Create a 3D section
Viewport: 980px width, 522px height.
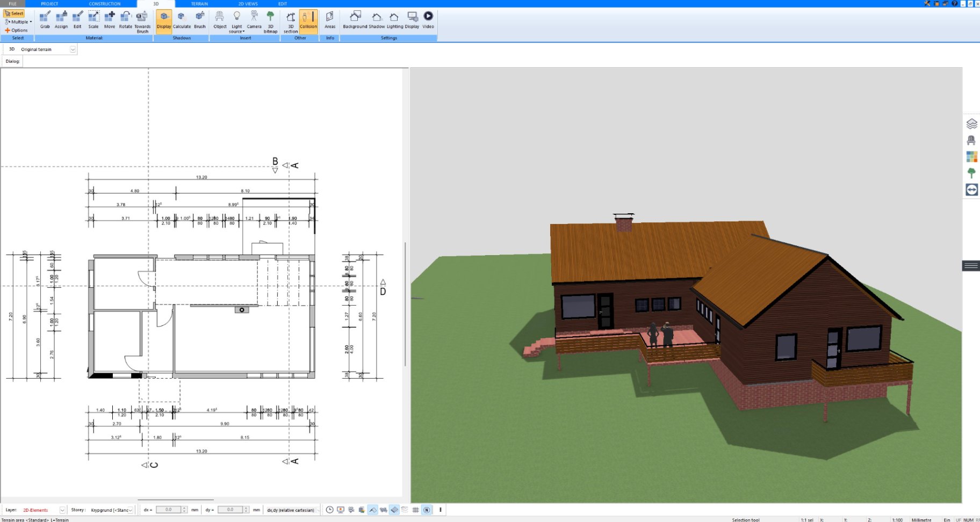(291, 22)
